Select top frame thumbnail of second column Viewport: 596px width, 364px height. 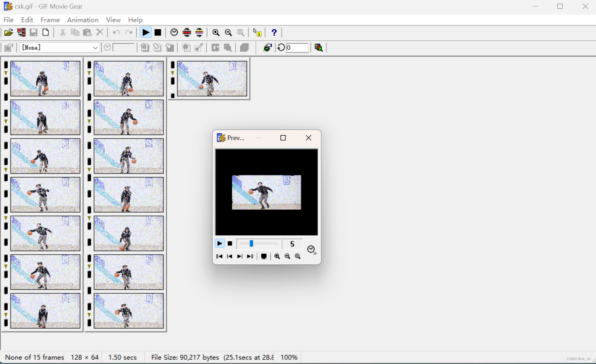click(x=129, y=78)
